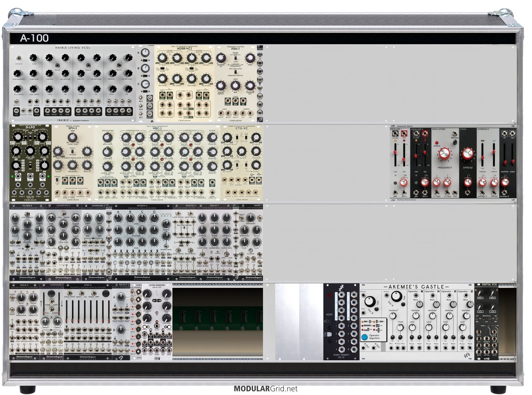Click the SUSTAIN knob on CTG-VC
This screenshot has width=532, height=395.
pyautogui.click(x=256, y=151)
